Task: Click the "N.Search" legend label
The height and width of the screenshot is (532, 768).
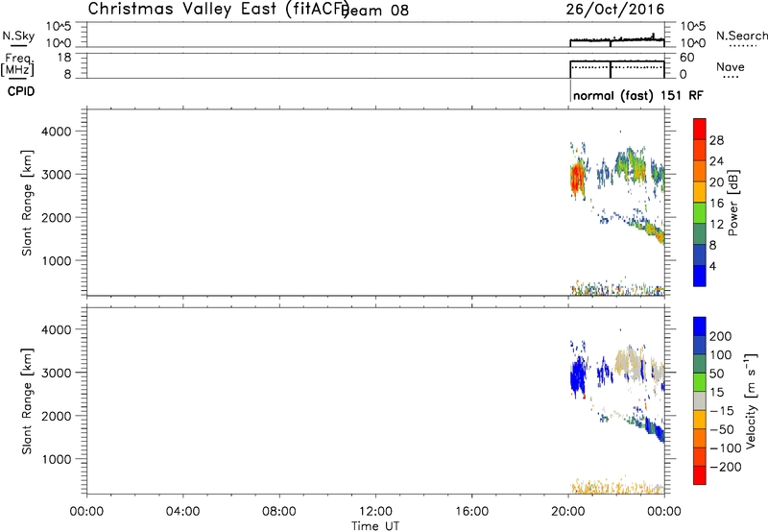Action: tap(741, 36)
